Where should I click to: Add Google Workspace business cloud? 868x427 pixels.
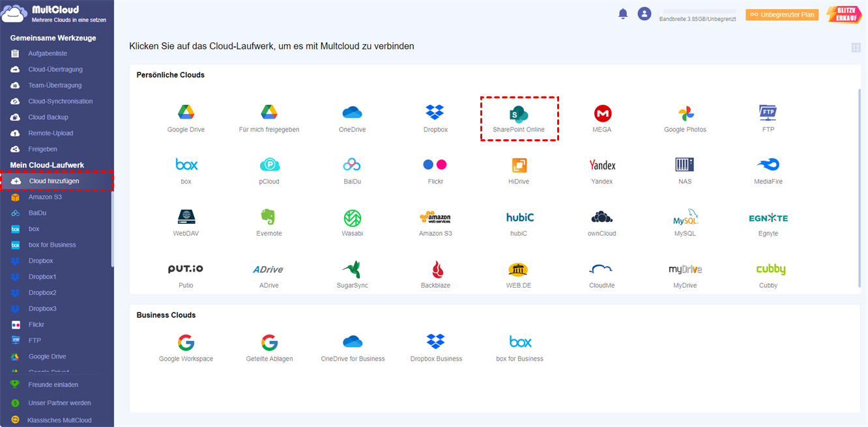(186, 348)
